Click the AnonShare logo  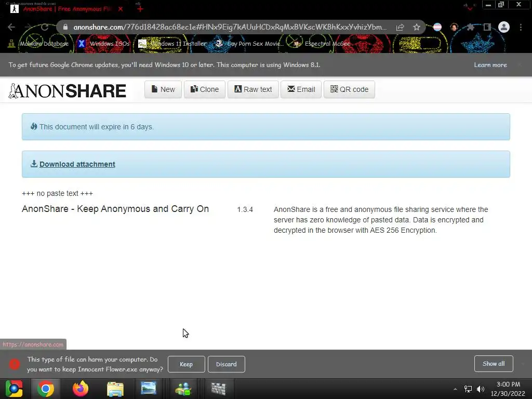click(x=67, y=91)
